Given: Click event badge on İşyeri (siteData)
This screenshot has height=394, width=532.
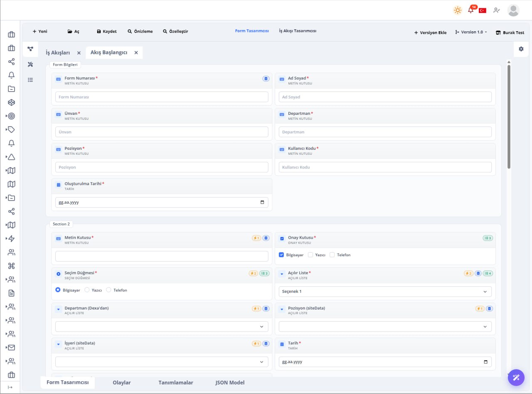Looking at the screenshot, I should pyautogui.click(x=256, y=344).
